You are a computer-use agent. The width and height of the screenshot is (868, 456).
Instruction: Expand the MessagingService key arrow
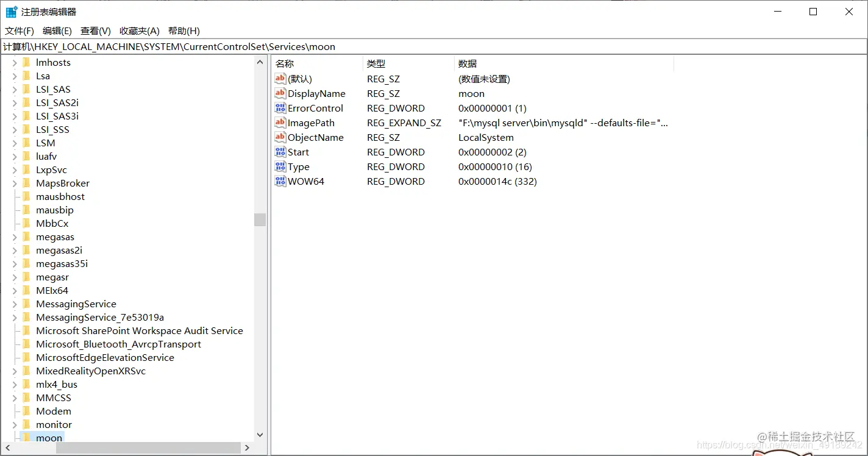point(15,304)
